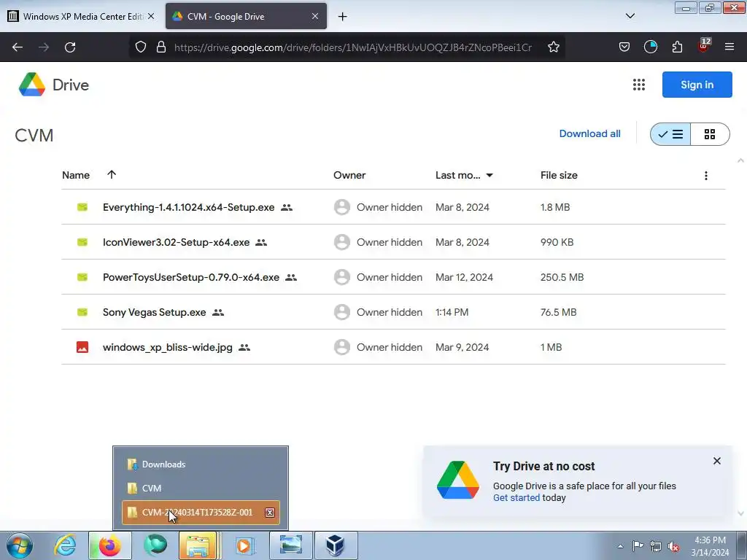747x560 pixels.
Task: Click shared icon next to Sony Vegas Setup.exe
Action: click(x=218, y=312)
